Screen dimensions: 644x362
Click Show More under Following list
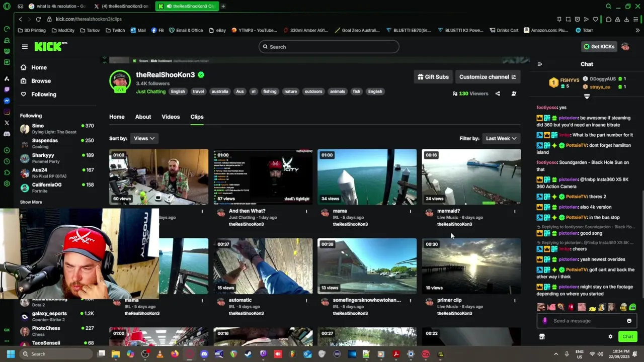[x=31, y=202]
